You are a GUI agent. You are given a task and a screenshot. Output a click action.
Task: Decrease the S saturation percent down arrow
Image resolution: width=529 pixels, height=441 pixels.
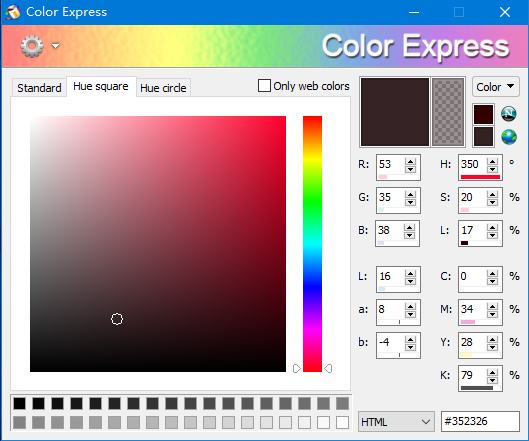pos(493,202)
